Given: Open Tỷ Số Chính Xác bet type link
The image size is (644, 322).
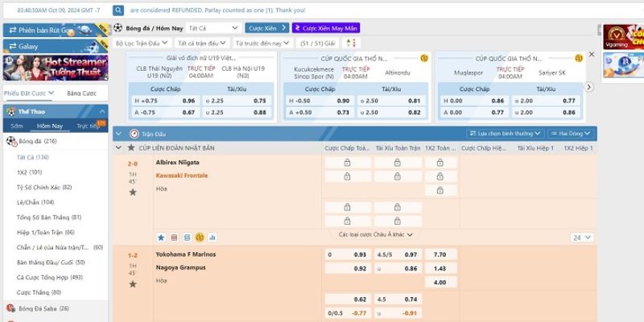Looking at the screenshot, I should 44,187.
